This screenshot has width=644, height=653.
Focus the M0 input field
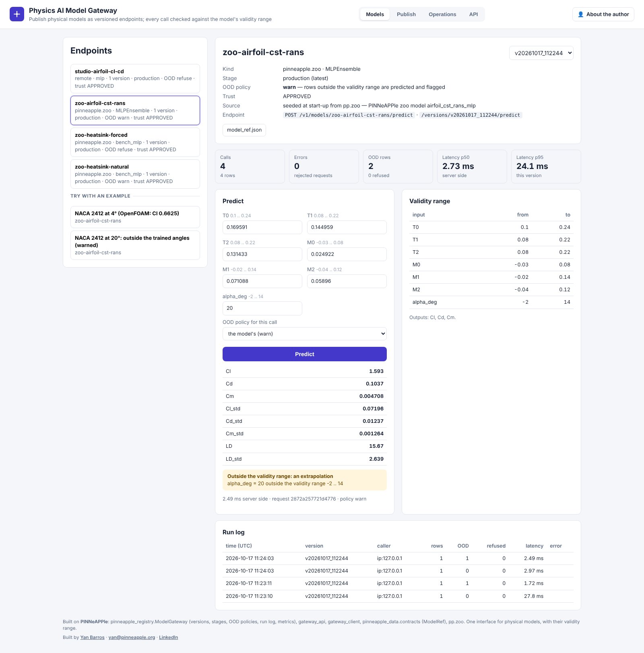click(347, 254)
